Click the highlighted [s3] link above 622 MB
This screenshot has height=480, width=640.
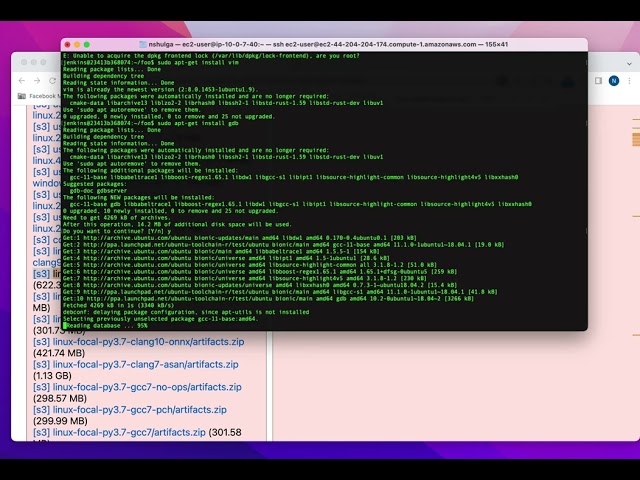41,274
